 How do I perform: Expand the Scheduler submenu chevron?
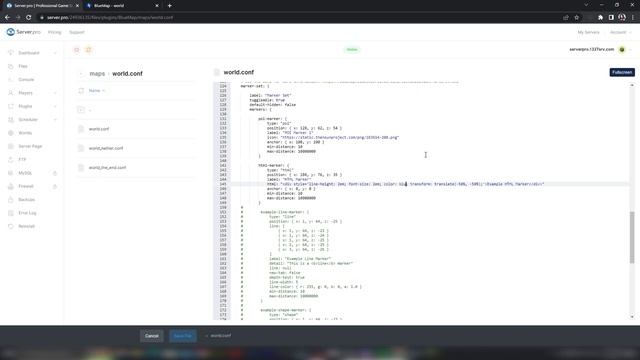pyautogui.click(x=55, y=120)
